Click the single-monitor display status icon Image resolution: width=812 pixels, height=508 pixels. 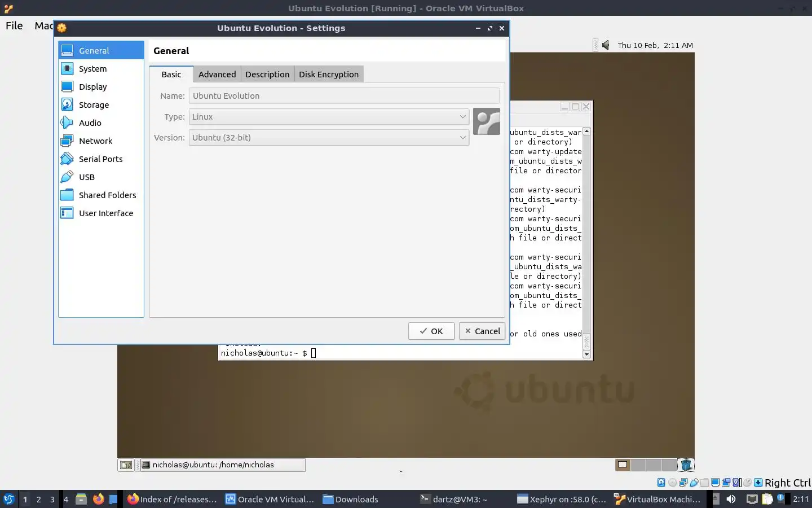(715, 483)
